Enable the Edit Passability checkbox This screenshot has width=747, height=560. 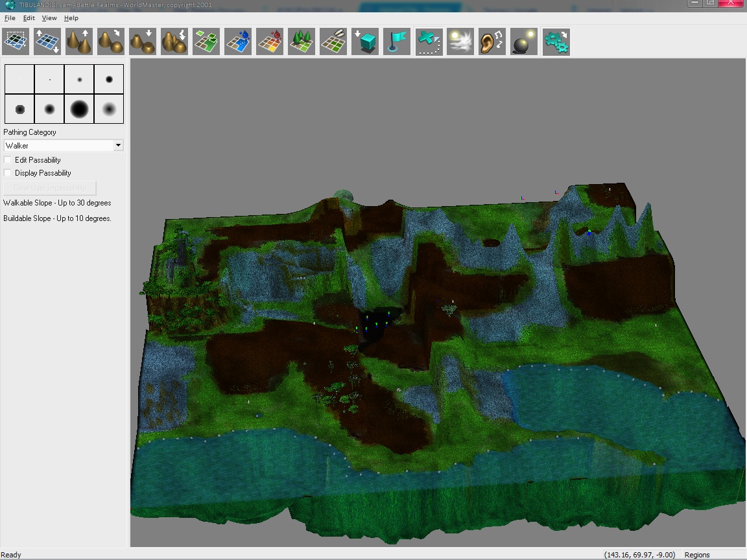(8, 160)
